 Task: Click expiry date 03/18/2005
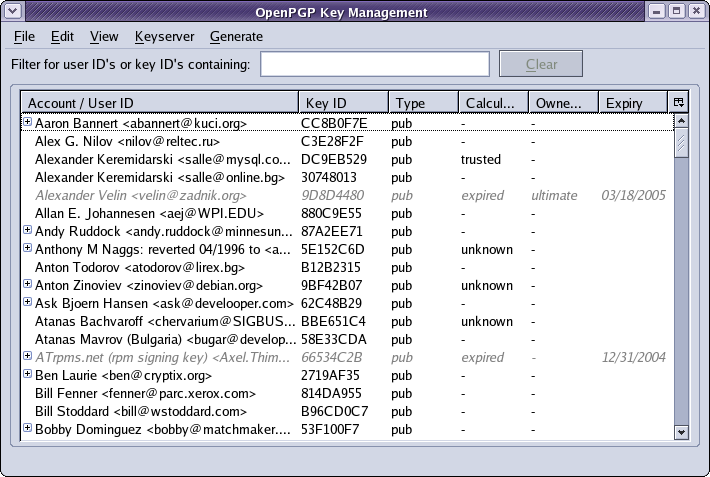point(633,196)
